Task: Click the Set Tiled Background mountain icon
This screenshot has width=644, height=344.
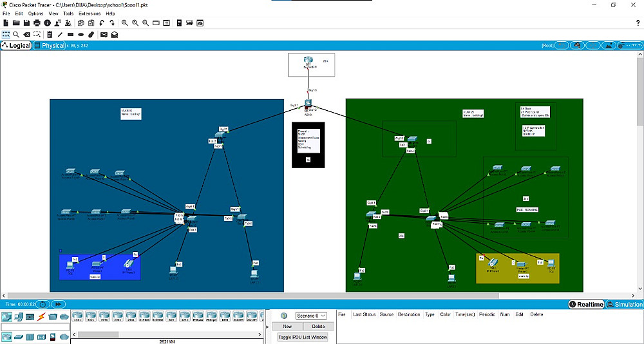Action: pyautogui.click(x=609, y=45)
